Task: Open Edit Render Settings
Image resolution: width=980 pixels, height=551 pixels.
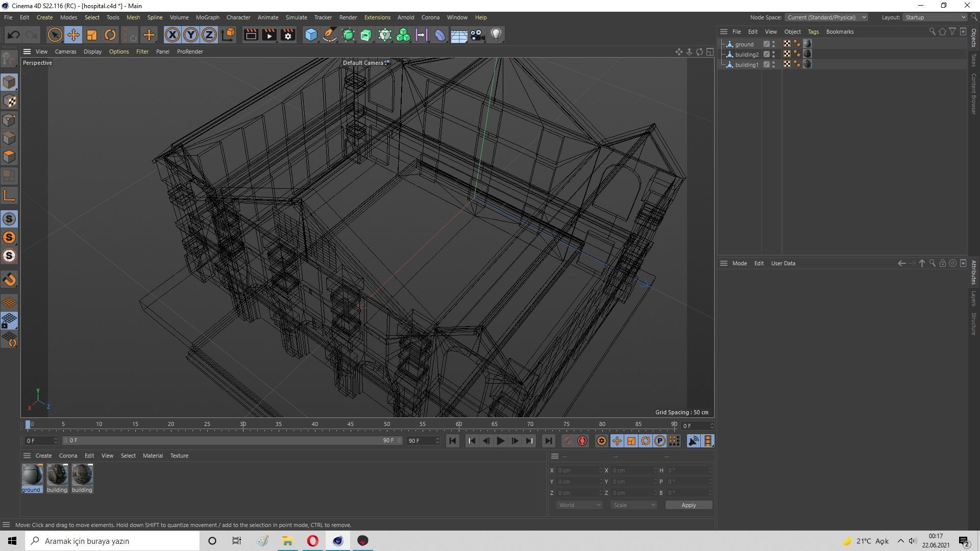Action: click(x=288, y=35)
